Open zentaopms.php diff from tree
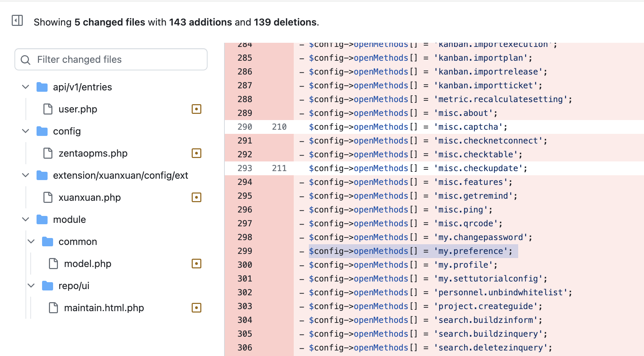Viewport: 644px width, 356px height. tap(93, 153)
